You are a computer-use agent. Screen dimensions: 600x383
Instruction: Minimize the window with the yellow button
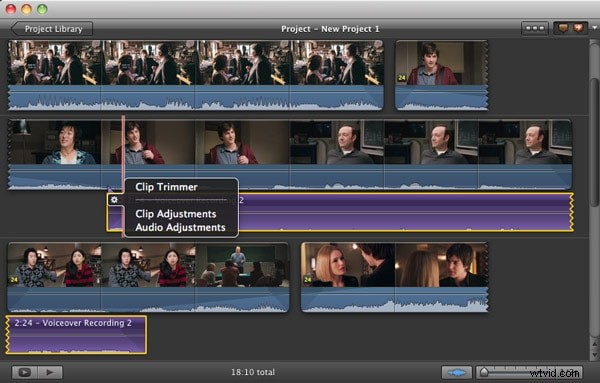tap(26, 9)
